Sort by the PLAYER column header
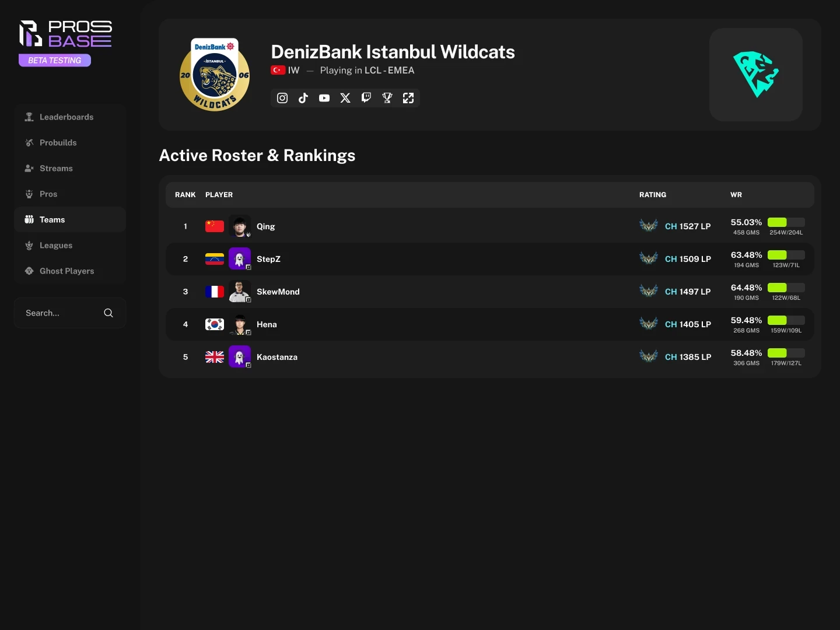The height and width of the screenshot is (630, 840). (219, 195)
